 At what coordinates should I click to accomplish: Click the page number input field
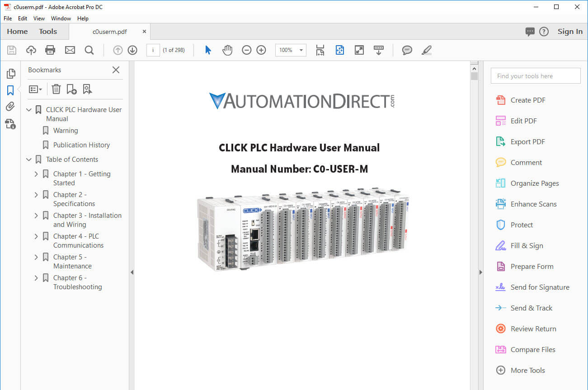point(153,50)
